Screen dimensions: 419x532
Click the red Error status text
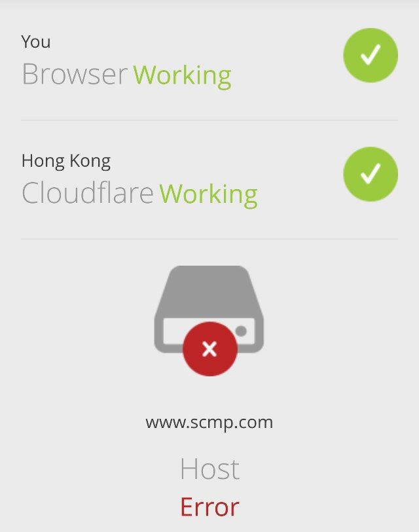209,507
